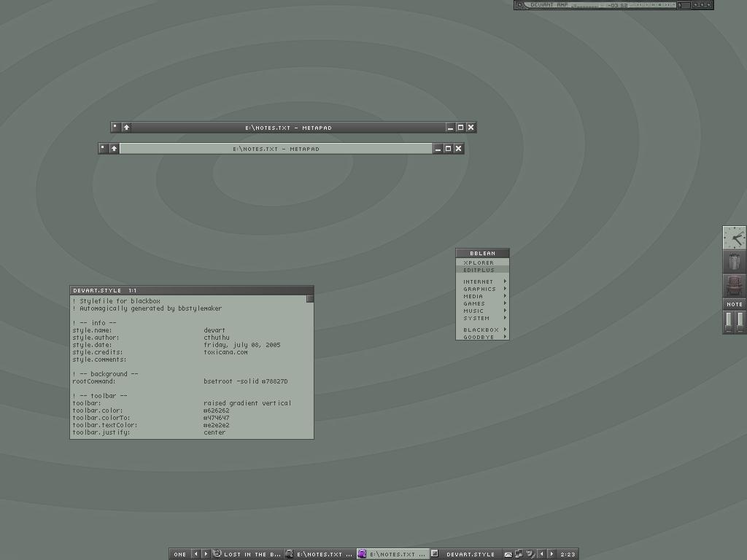Viewport: 747px width, 560px height.
Task: Click the date 'friday, july 08, 2005'
Action: 242,345
